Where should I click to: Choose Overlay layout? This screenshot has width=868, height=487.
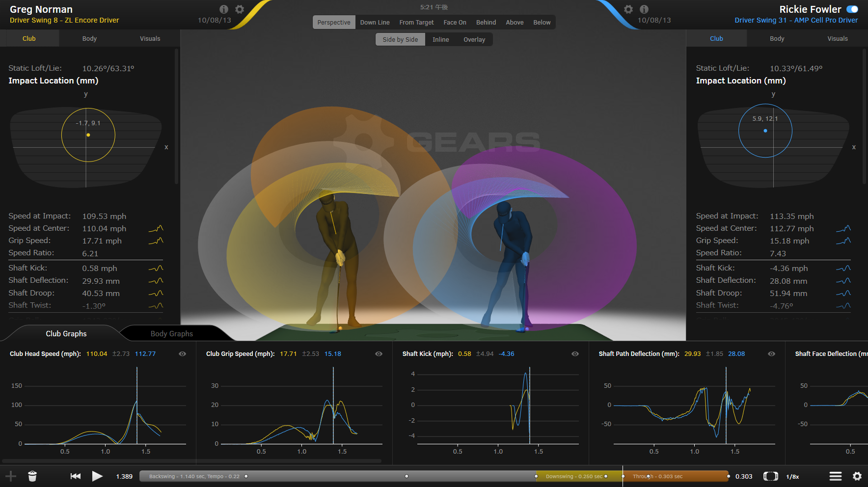[474, 40]
